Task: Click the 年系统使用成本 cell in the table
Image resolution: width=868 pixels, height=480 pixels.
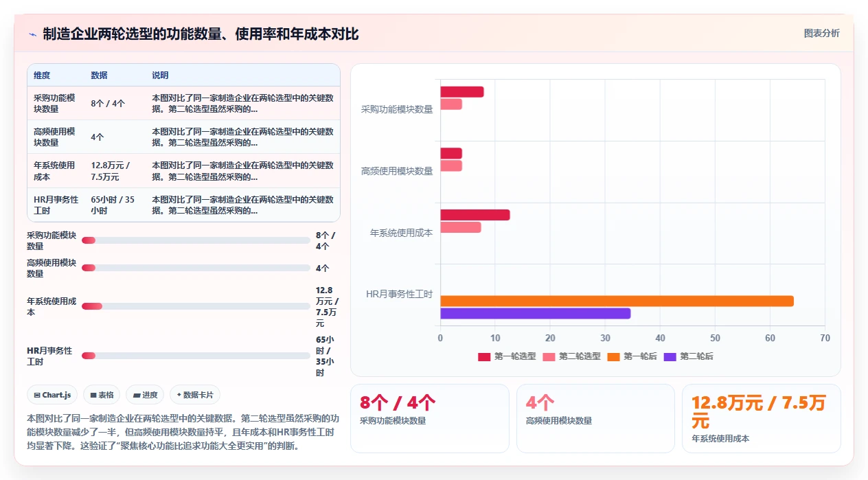Action: point(56,171)
